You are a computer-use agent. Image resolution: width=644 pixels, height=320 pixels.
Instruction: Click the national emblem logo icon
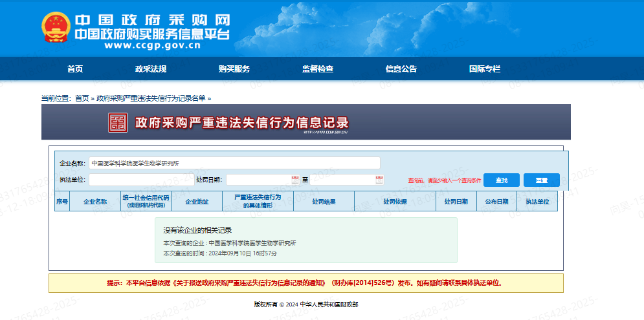tap(56, 28)
